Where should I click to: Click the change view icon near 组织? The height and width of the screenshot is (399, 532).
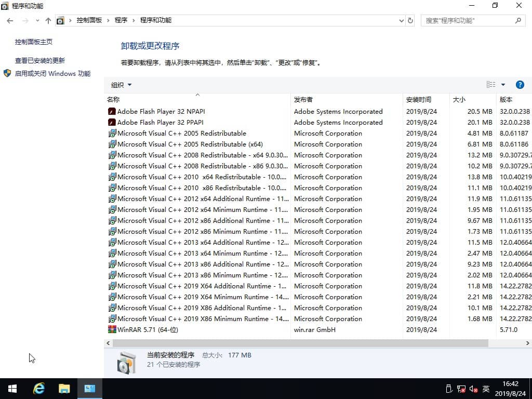point(490,84)
